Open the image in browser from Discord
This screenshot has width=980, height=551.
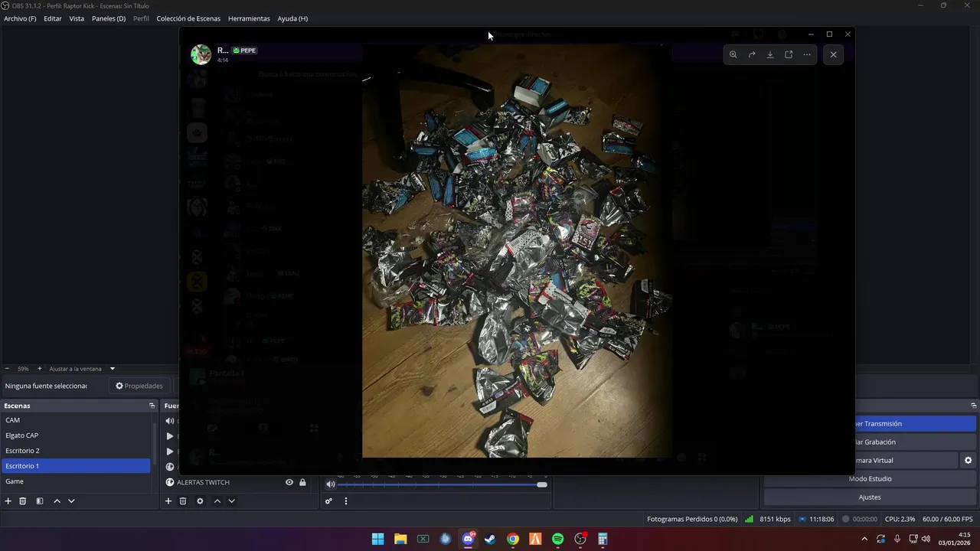(x=789, y=54)
